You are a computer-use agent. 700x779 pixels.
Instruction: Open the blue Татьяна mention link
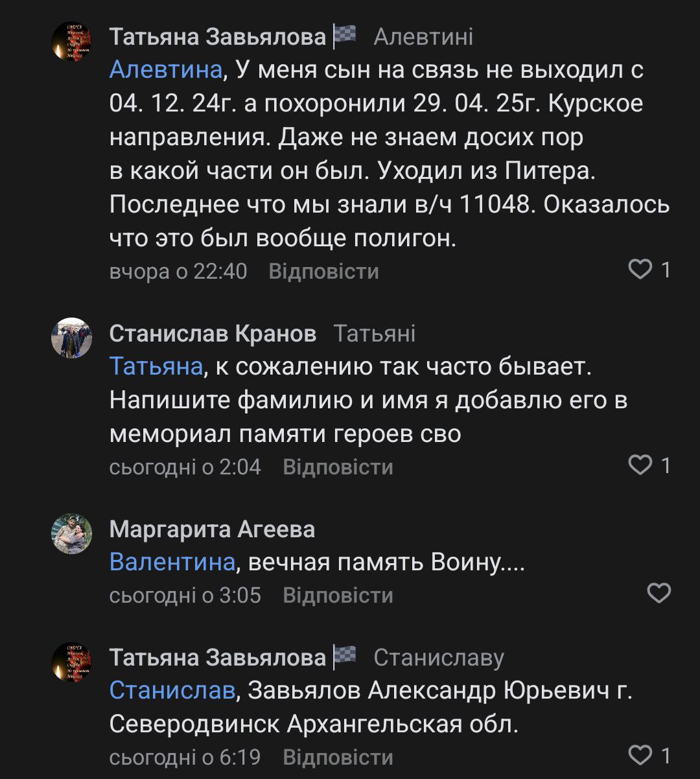[156, 366]
